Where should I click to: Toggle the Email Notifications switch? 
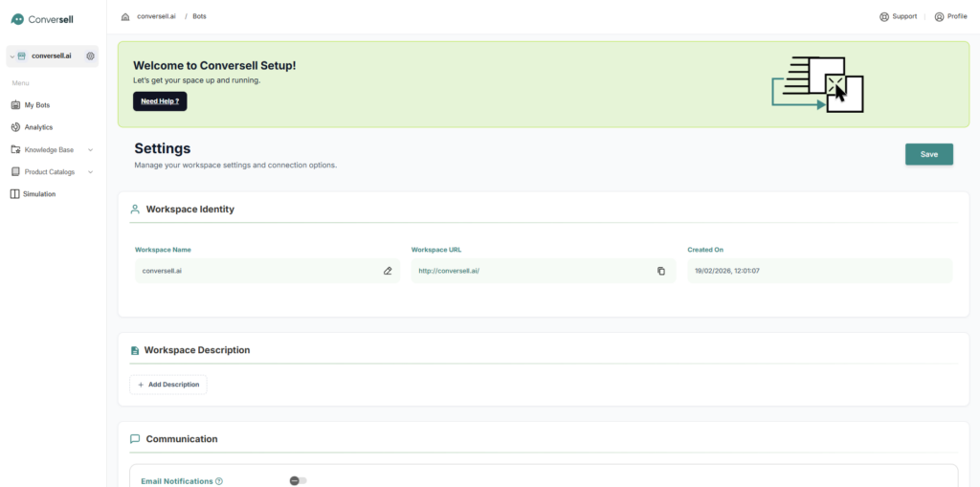pyautogui.click(x=299, y=480)
